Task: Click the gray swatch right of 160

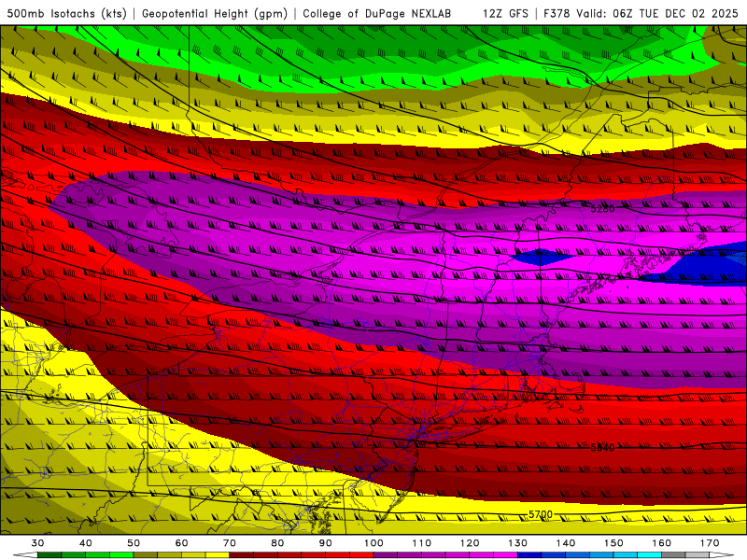Action: coord(673,555)
